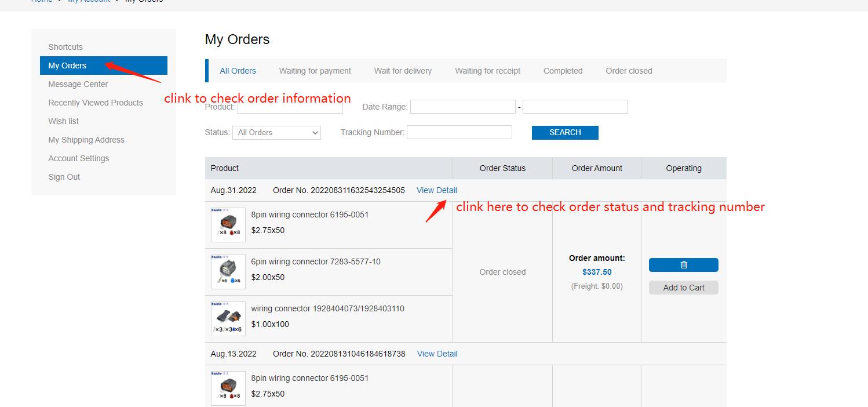868x407 pixels.
Task: Click the Date Range start field
Action: [462, 107]
